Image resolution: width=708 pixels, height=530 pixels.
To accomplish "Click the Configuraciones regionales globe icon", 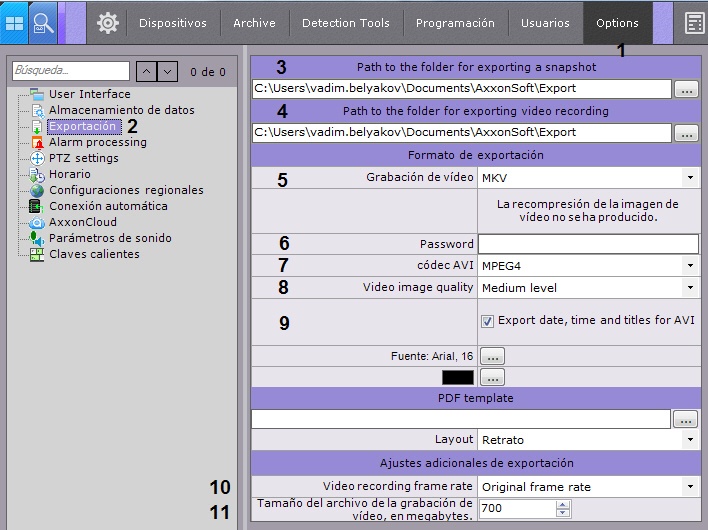I will [37, 191].
